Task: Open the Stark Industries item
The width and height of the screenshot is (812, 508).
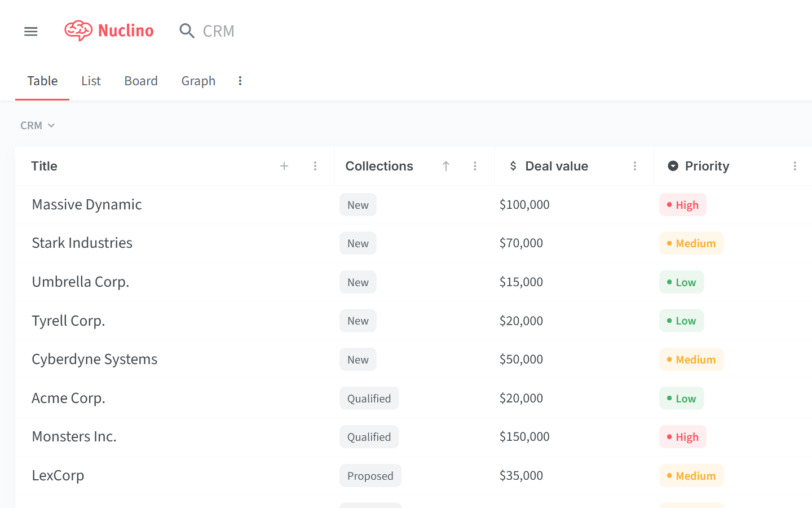Action: click(x=82, y=243)
